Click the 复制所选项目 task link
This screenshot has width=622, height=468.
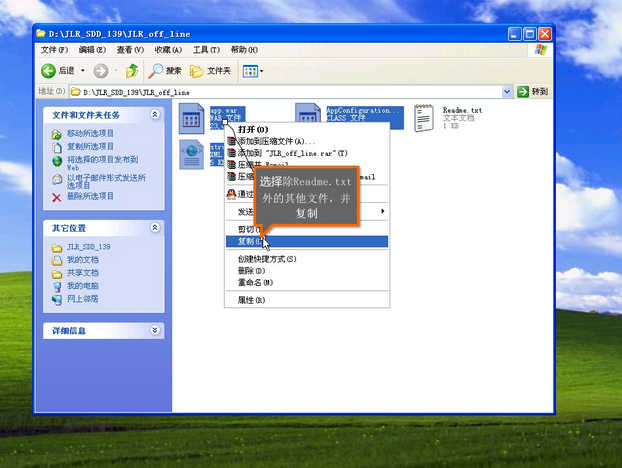coord(90,146)
